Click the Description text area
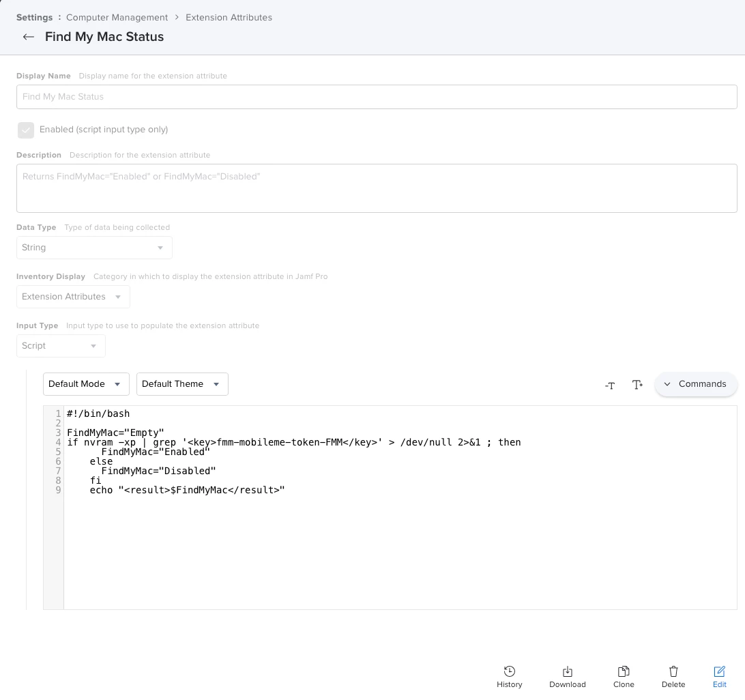This screenshot has width=745, height=700. click(377, 188)
